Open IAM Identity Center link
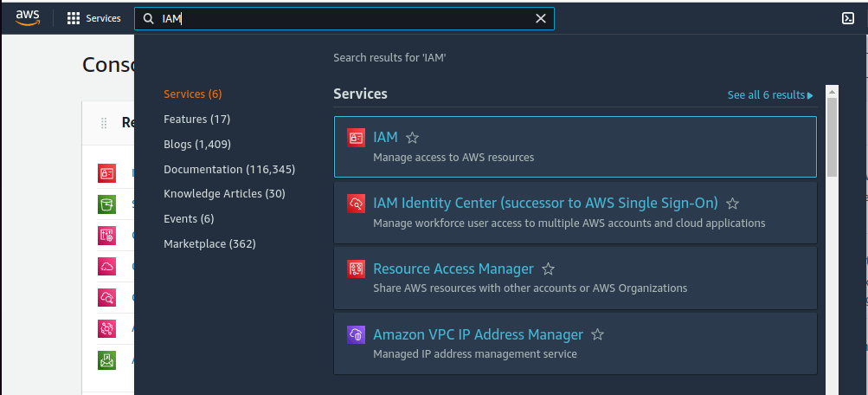Viewport: 868px width, 395px height. tap(545, 204)
